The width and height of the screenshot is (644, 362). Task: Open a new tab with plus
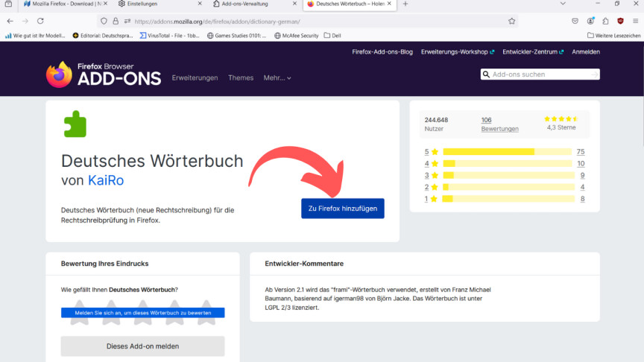click(405, 4)
